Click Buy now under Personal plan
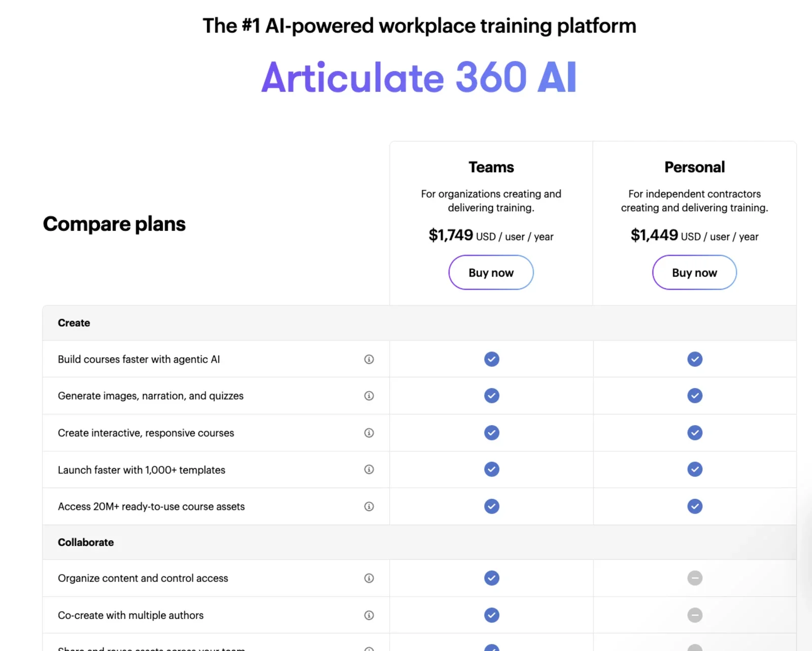 click(x=694, y=272)
